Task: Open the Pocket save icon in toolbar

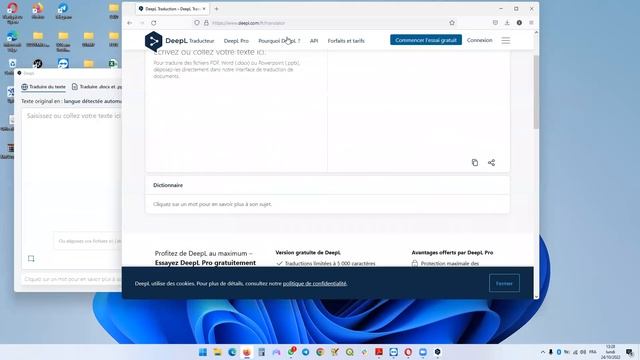Action: [495, 23]
